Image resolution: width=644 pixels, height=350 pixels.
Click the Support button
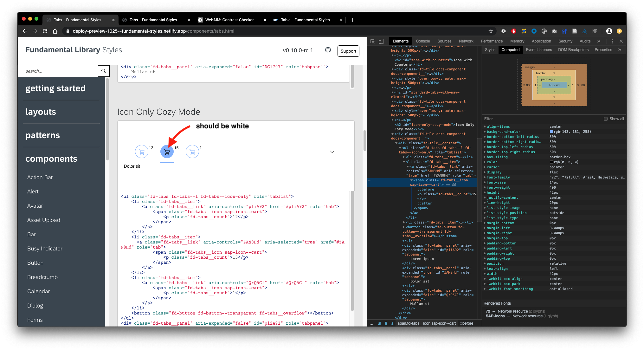348,51
